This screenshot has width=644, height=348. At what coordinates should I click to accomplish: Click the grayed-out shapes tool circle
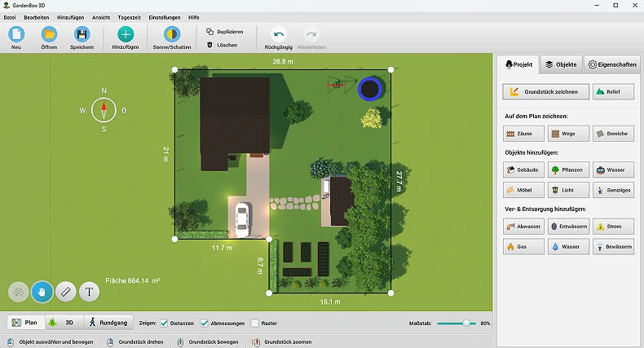click(19, 292)
